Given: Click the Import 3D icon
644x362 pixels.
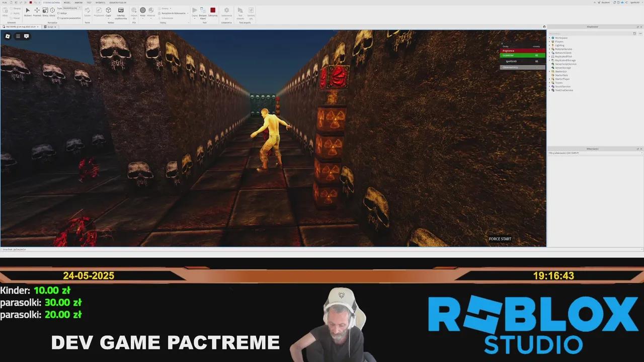Looking at the screenshot, I should coord(134,10).
